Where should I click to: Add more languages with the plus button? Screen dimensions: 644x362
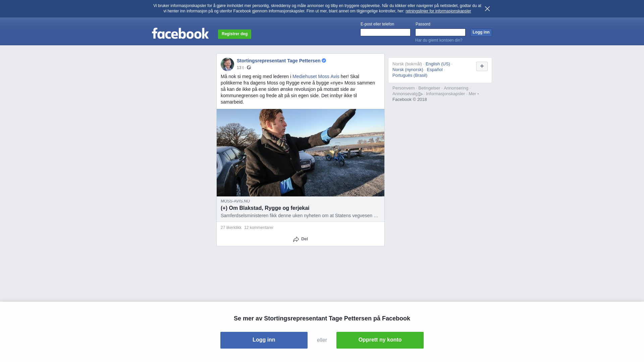[482, 66]
